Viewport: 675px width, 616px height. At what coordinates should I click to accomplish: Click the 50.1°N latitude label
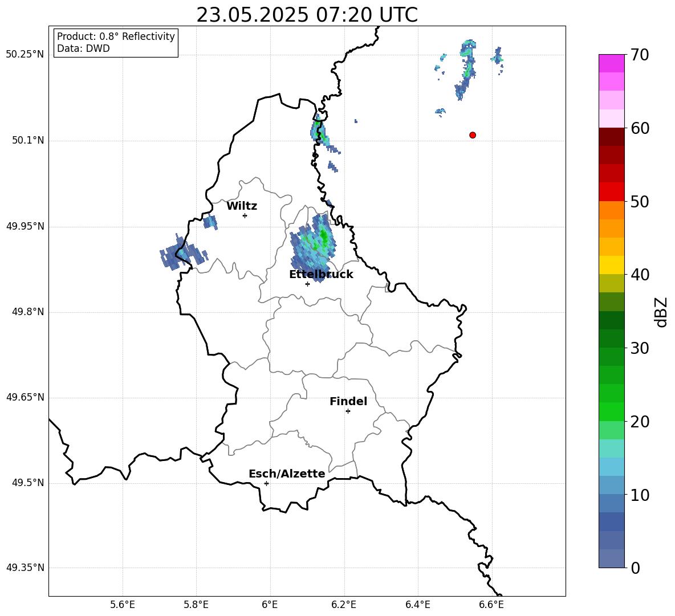(x=28, y=140)
